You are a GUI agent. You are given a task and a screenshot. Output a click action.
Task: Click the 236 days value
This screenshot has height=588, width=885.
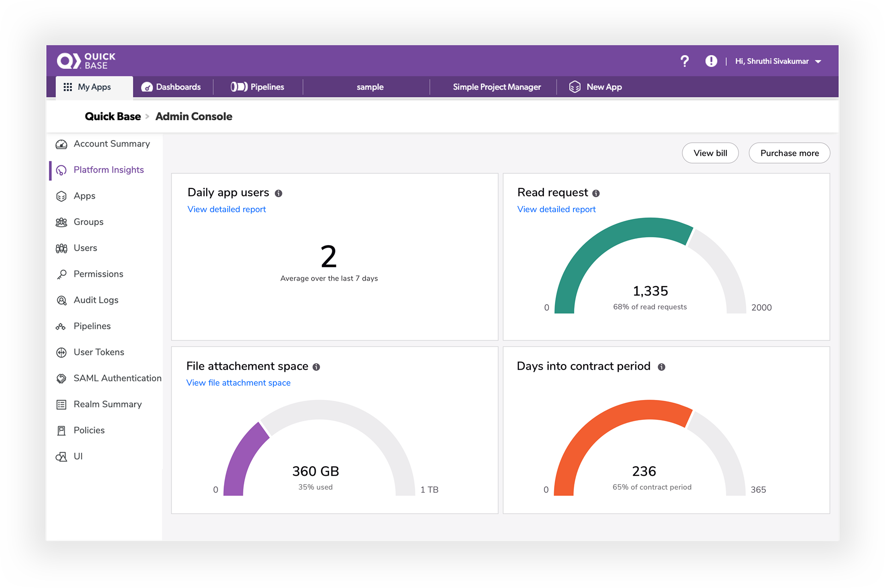(644, 471)
